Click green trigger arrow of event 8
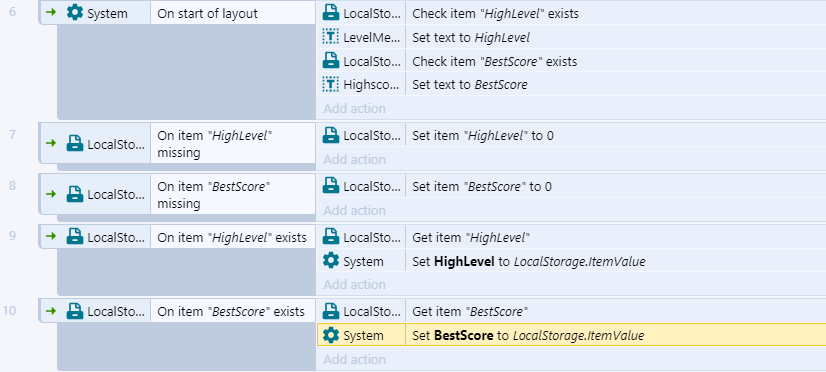The height and width of the screenshot is (372, 826). (x=51, y=194)
